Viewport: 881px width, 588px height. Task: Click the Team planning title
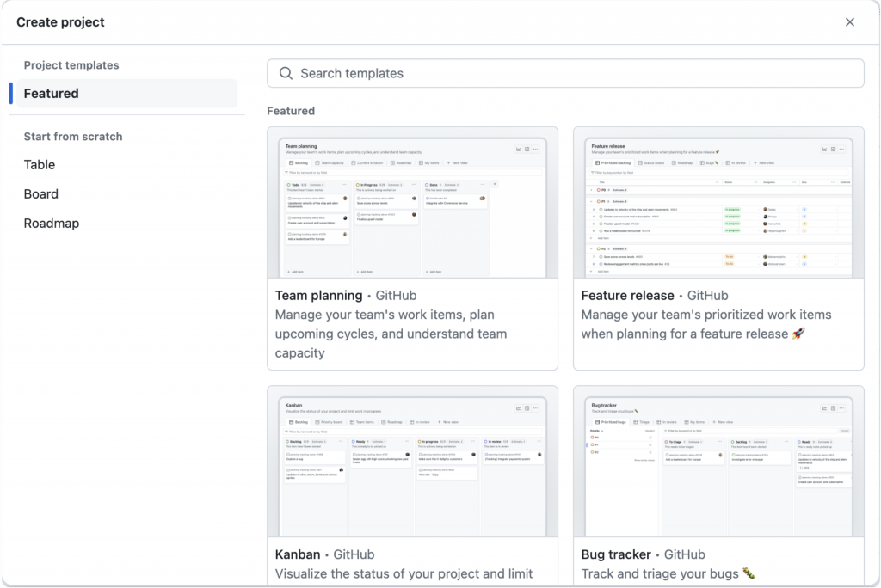tap(318, 296)
